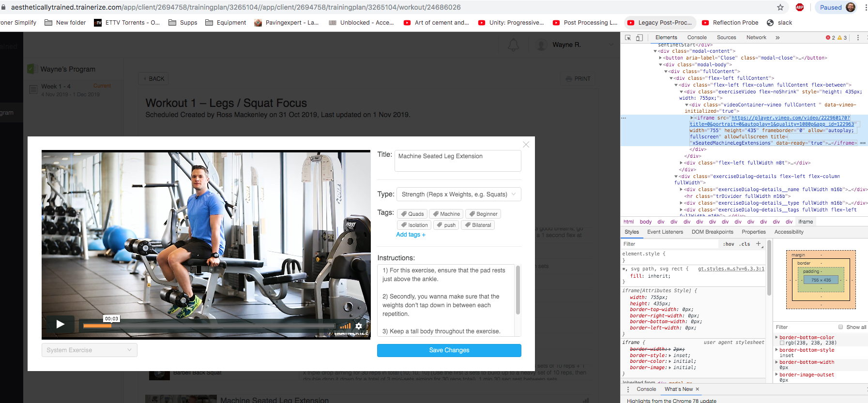Save the exercise with Save Changes

(449, 350)
